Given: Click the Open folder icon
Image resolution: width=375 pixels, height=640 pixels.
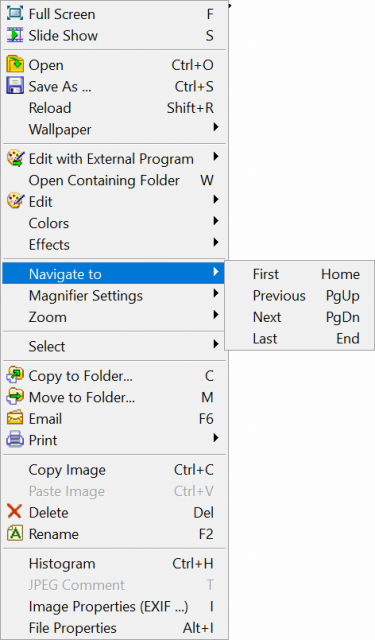Looking at the screenshot, I should coord(15,65).
